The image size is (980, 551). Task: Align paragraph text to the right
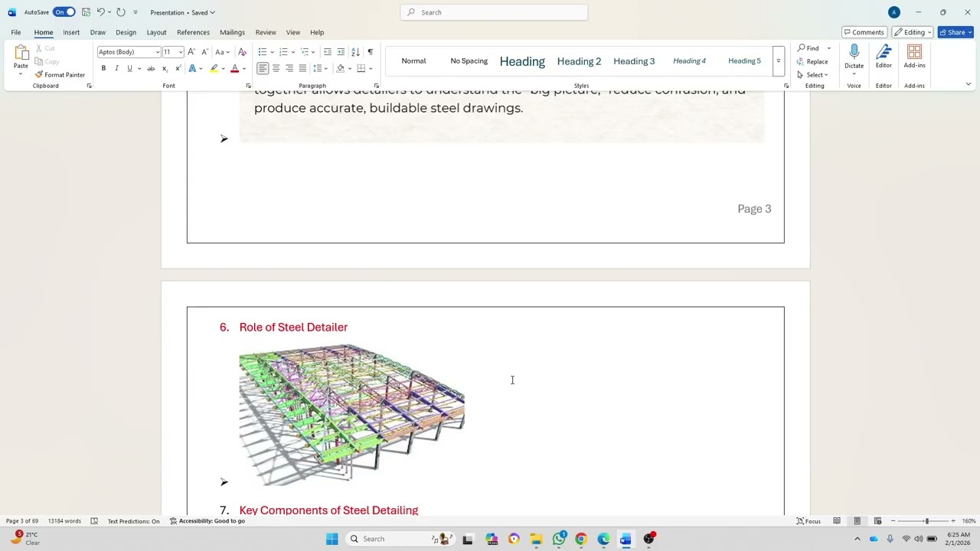click(289, 69)
